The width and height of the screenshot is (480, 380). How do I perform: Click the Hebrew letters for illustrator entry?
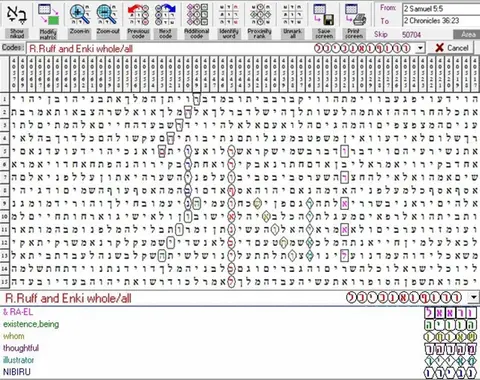(x=450, y=361)
